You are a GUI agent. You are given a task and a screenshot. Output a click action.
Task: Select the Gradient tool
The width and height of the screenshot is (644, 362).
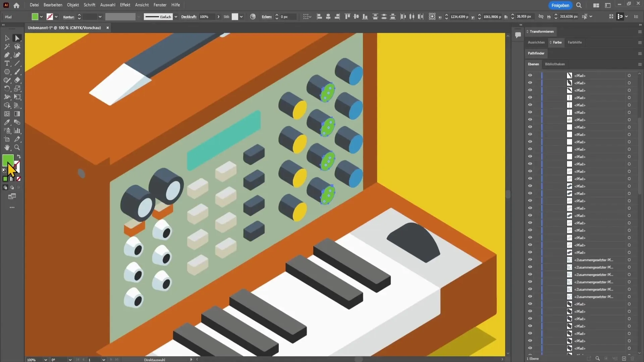click(x=17, y=114)
